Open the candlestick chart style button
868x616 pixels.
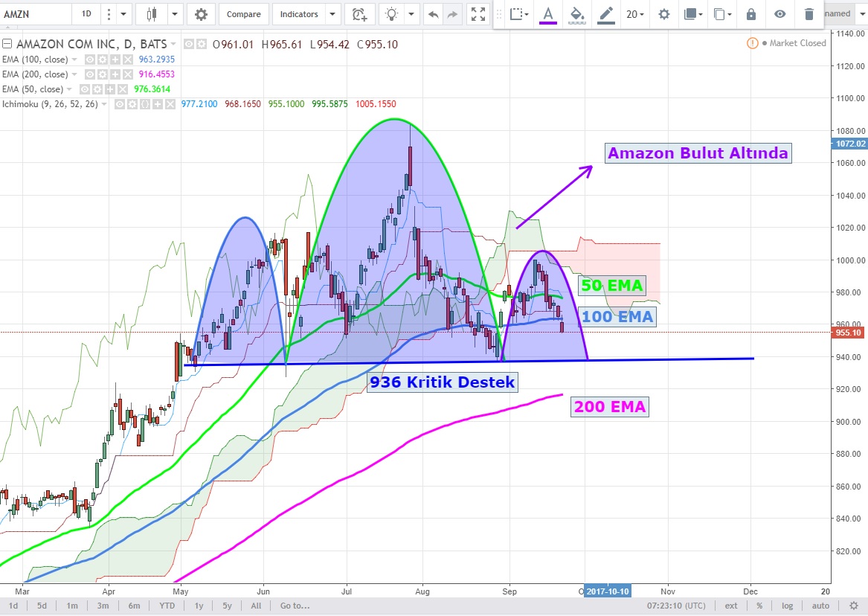click(152, 14)
